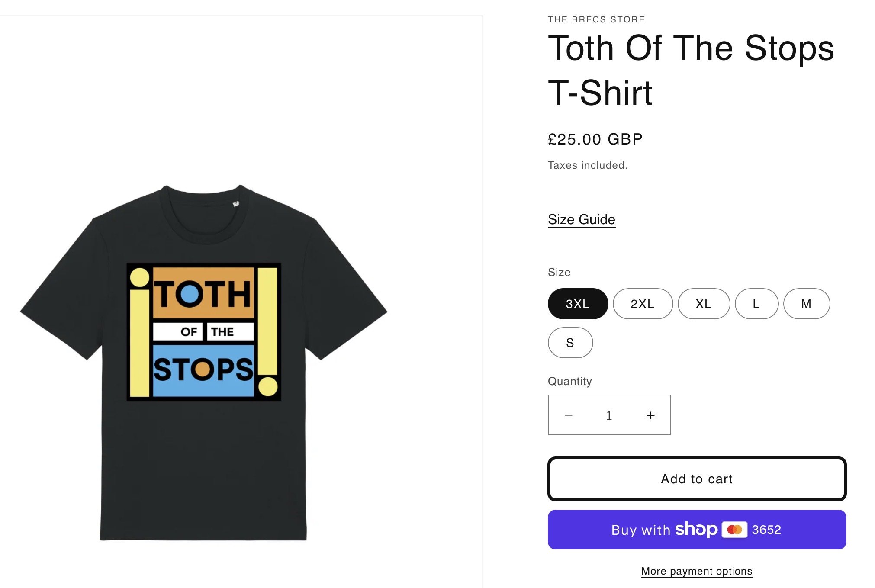Click the £25.00 GBP price

[595, 139]
